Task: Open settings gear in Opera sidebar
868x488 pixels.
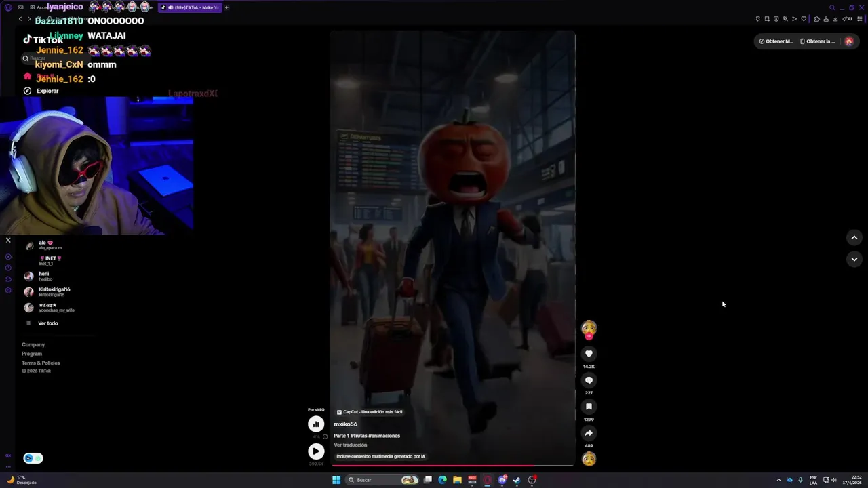Action: pyautogui.click(x=8, y=290)
